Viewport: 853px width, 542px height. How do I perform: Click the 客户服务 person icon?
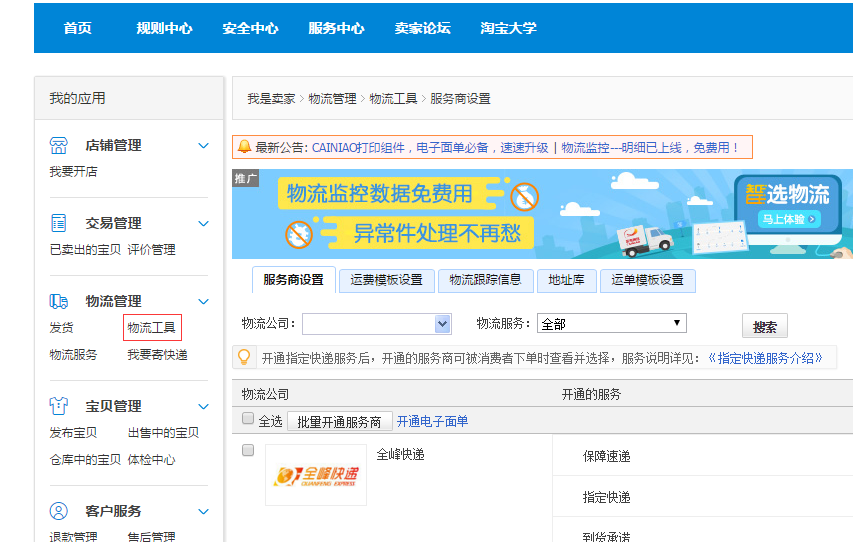pos(59,511)
